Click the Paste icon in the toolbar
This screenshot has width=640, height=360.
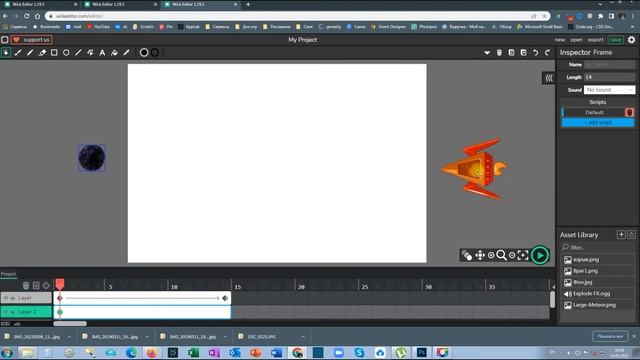[523, 53]
